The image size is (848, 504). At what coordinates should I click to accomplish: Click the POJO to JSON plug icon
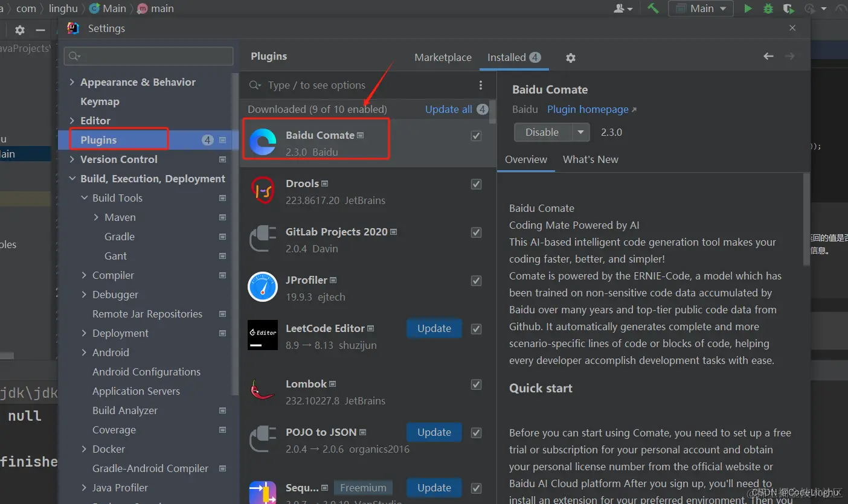263,439
